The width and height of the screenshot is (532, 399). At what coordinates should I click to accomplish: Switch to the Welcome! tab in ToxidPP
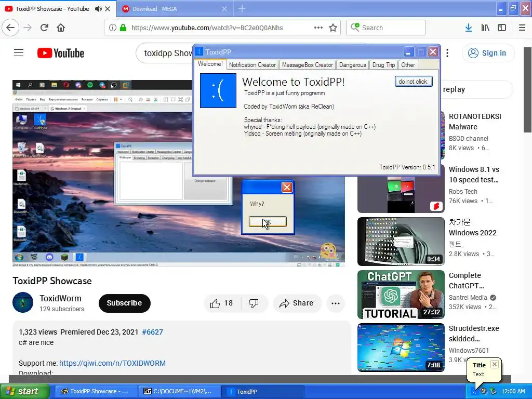click(210, 64)
